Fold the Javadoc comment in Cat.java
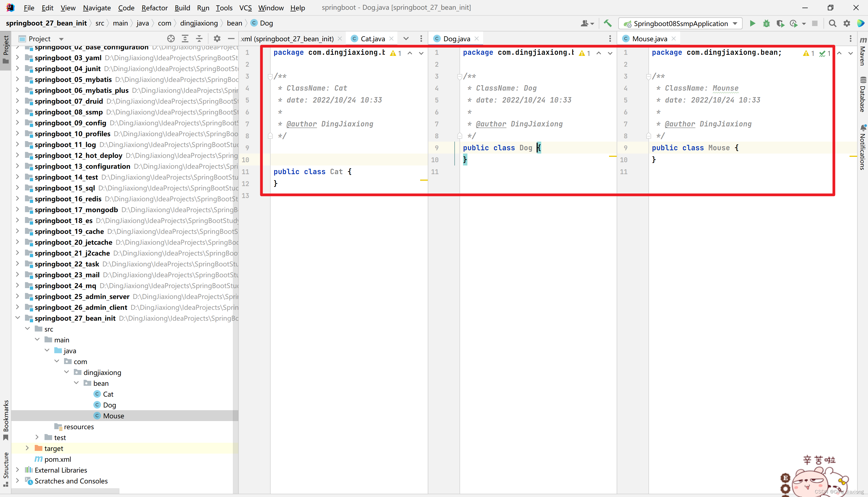Image resolution: width=868 pixels, height=497 pixels. [x=270, y=77]
